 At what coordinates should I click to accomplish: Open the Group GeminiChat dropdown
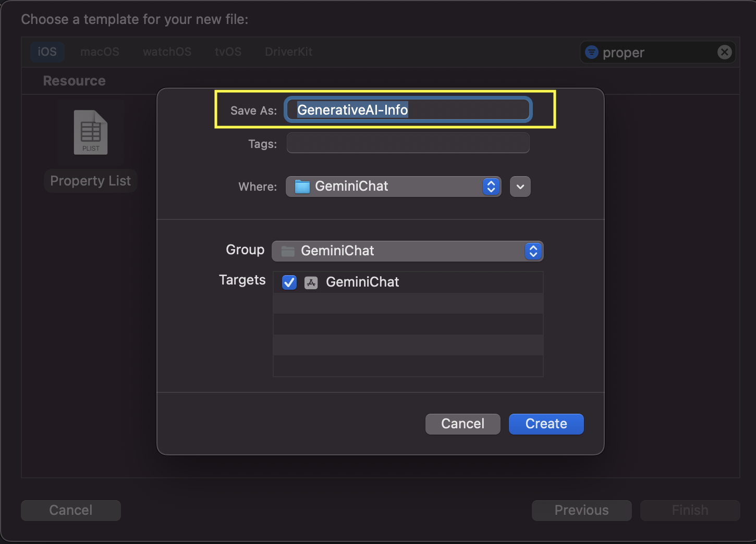coord(407,251)
